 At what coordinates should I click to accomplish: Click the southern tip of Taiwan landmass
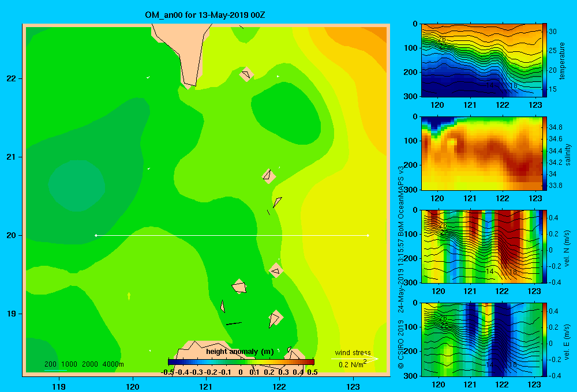(189, 85)
